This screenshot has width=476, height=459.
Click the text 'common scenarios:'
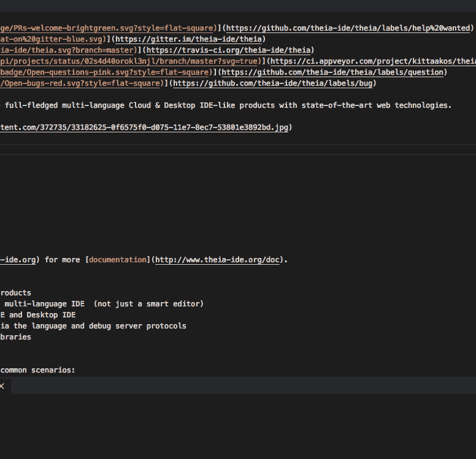tap(37, 370)
